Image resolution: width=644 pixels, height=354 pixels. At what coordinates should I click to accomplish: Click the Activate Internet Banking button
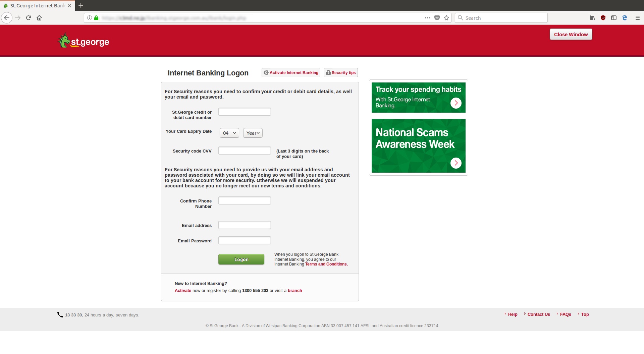[290, 72]
